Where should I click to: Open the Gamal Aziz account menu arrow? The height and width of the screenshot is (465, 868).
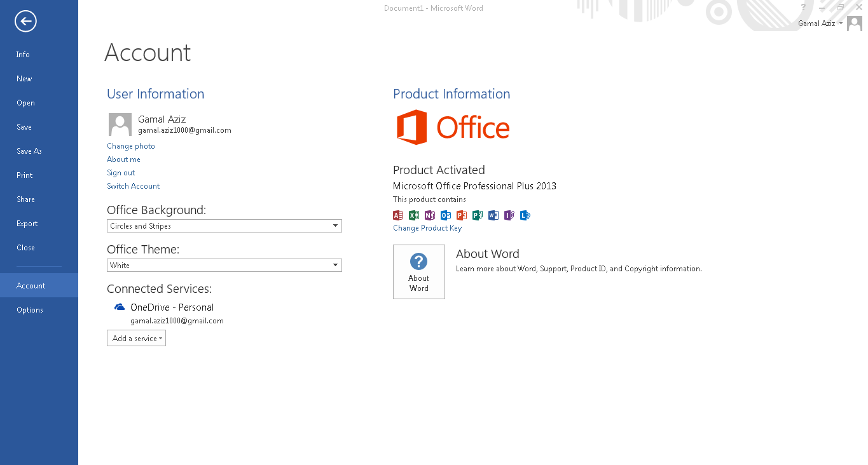841,24
